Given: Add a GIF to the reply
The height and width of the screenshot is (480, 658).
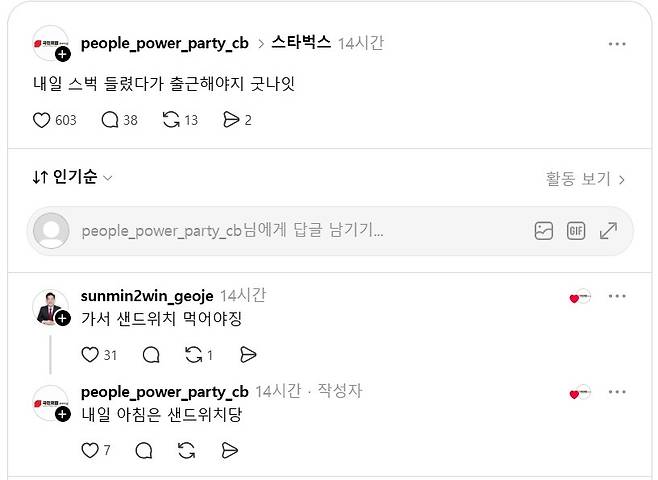Looking at the screenshot, I should [576, 231].
